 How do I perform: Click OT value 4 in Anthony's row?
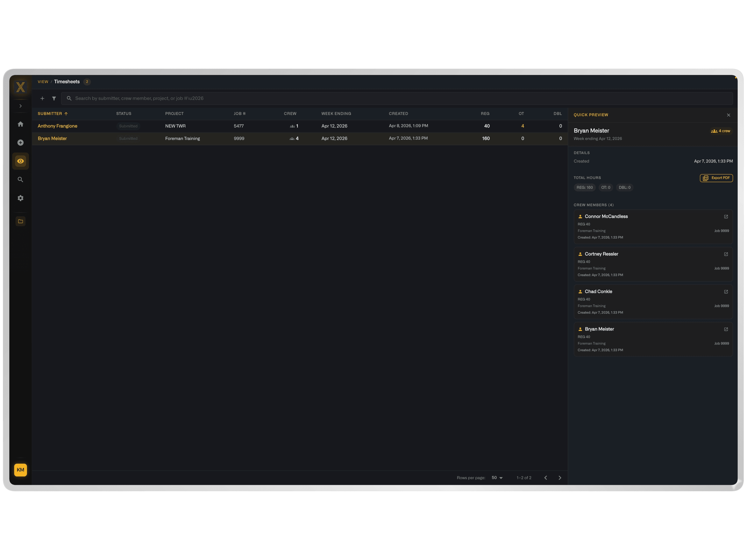coord(523,126)
